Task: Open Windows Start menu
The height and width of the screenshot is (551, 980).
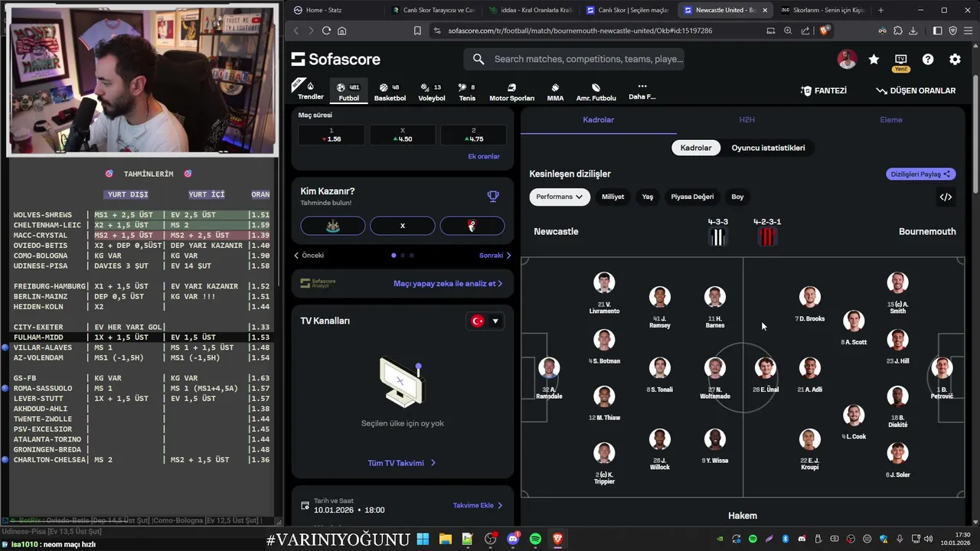Action: (423, 539)
